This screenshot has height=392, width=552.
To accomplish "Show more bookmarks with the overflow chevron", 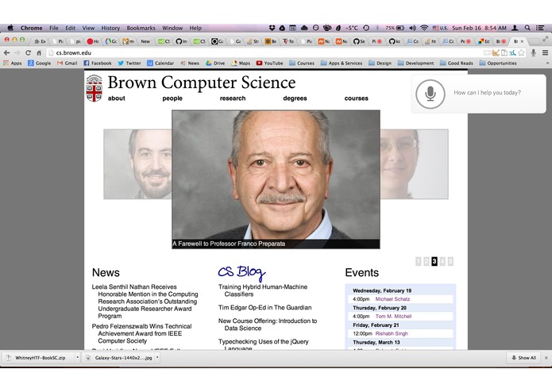I will pyautogui.click(x=547, y=63).
